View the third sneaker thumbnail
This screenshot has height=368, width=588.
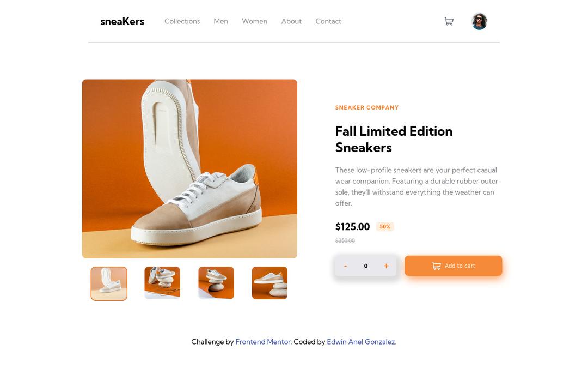click(x=216, y=283)
